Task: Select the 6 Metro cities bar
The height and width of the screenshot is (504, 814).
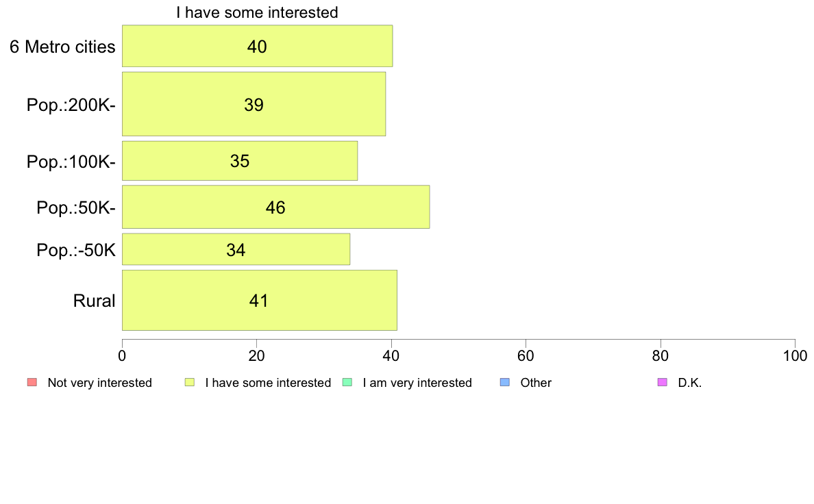Action: (x=257, y=46)
